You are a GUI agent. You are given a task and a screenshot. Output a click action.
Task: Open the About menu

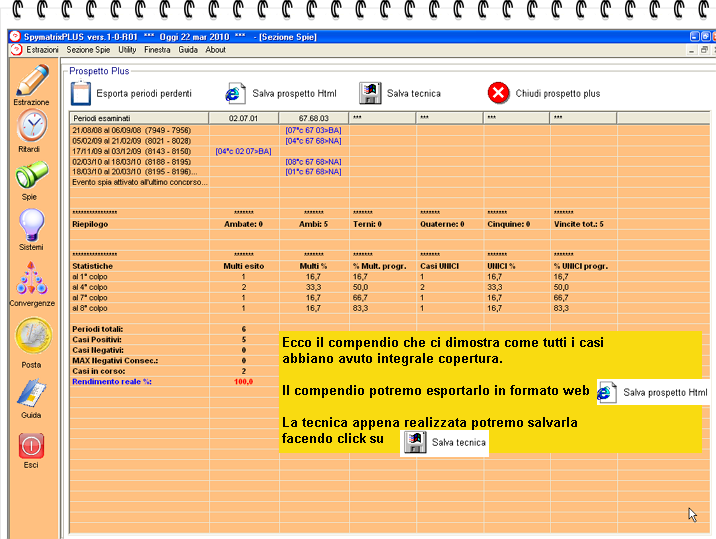click(215, 50)
